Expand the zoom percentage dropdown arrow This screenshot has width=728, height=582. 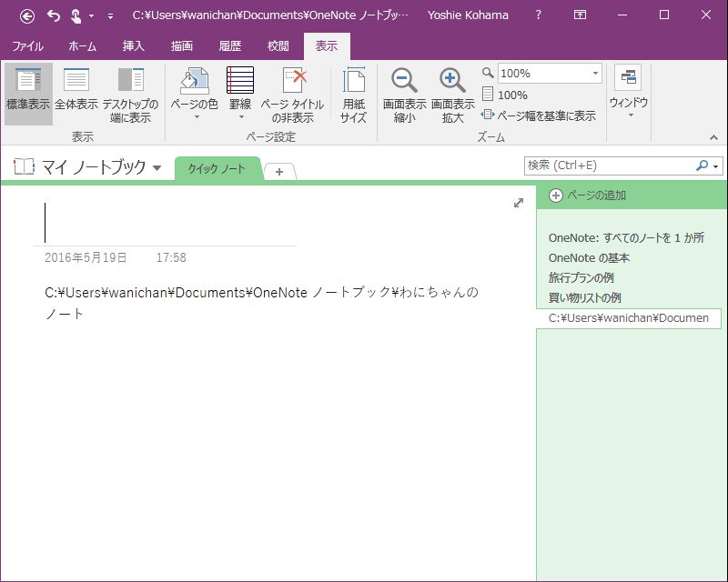pyautogui.click(x=595, y=74)
